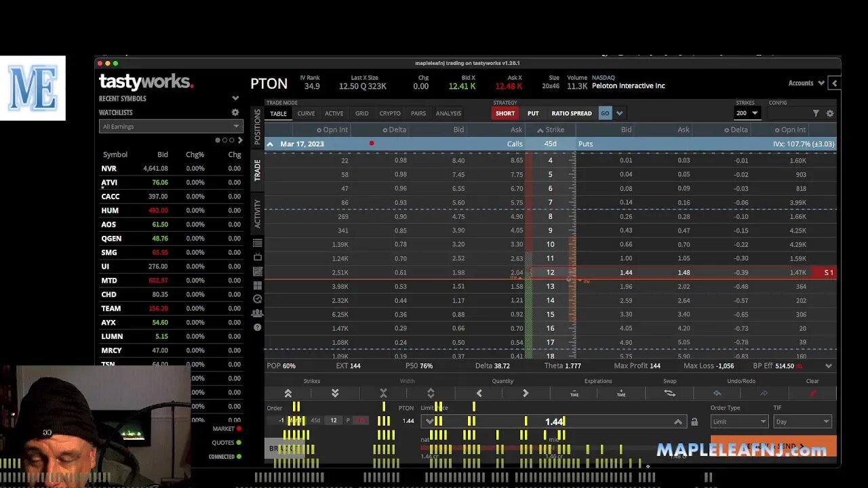Switch to TABLE trade mode tab
This screenshot has height=488, width=868.
point(278,113)
